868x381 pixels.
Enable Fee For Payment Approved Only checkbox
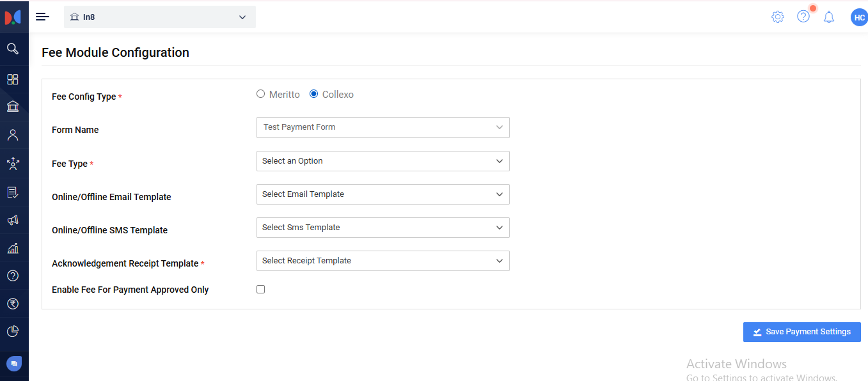pyautogui.click(x=260, y=289)
